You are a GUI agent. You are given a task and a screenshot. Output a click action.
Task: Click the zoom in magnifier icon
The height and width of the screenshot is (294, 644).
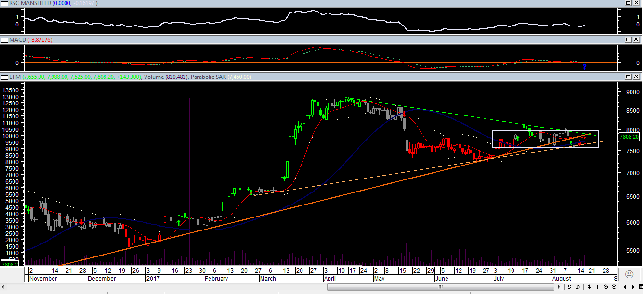point(614,287)
